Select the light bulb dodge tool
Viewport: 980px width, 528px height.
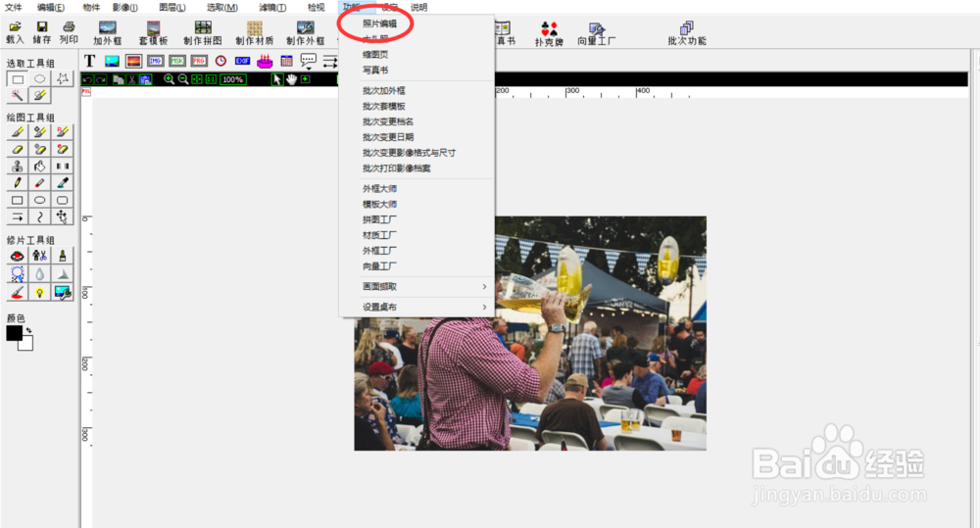coord(39,293)
